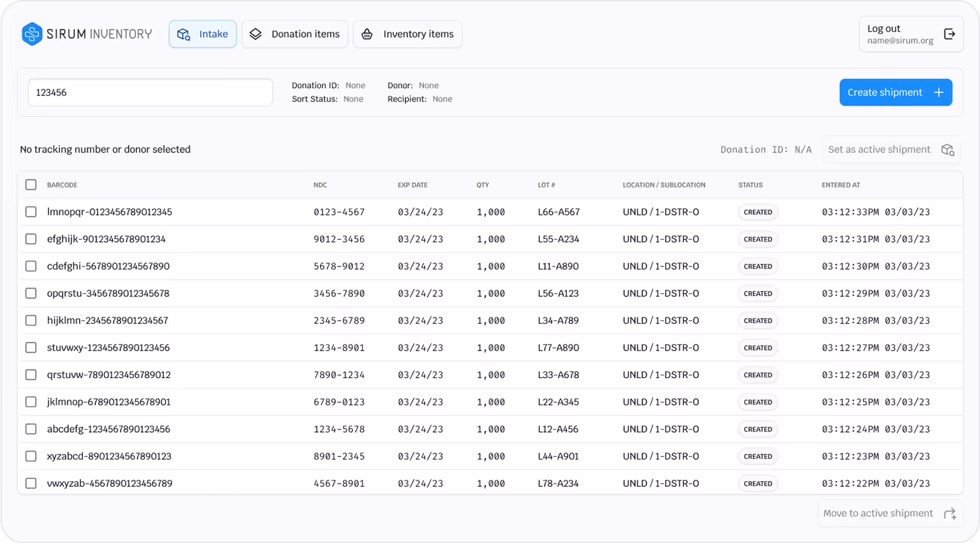
Task: Click the Move to active shipment arrow icon
Action: click(950, 514)
